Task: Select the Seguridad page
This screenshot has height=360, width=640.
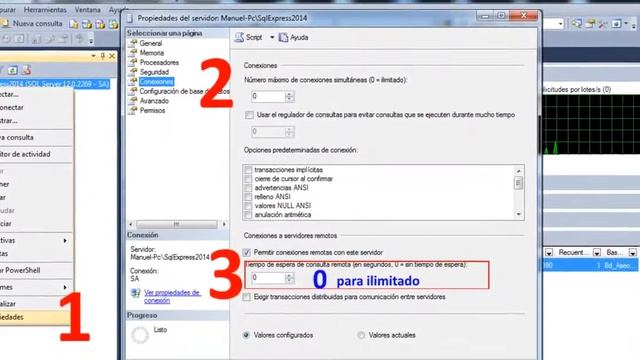Action: [x=154, y=72]
